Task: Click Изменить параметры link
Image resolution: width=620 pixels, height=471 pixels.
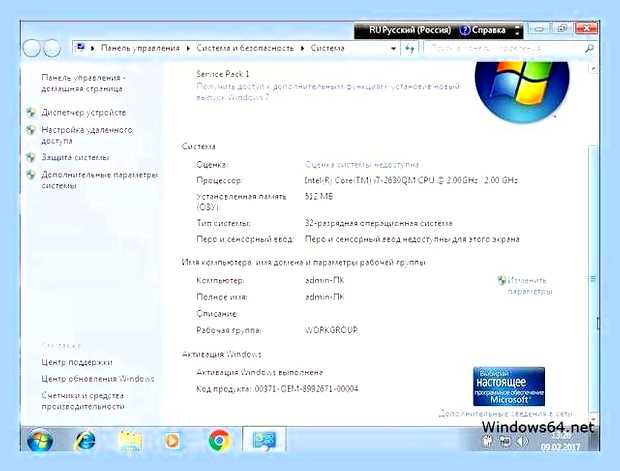Action: pyautogui.click(x=529, y=286)
